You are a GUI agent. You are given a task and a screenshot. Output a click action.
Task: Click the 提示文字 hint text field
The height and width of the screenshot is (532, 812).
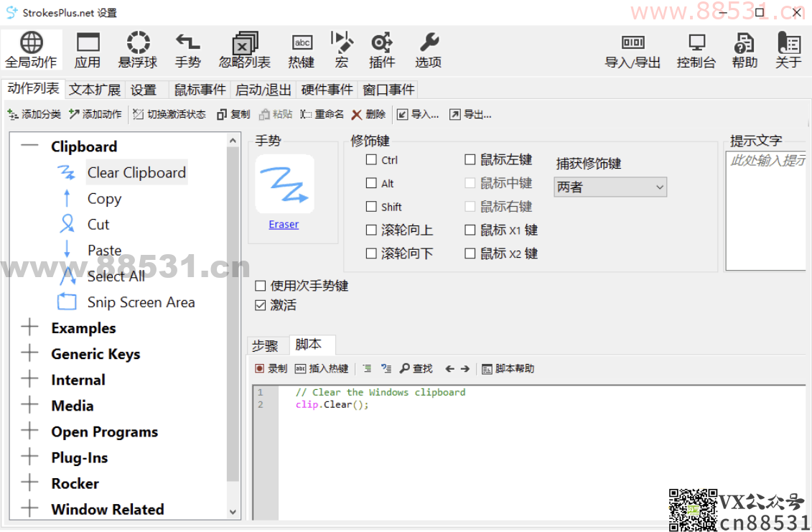pyautogui.click(x=767, y=211)
